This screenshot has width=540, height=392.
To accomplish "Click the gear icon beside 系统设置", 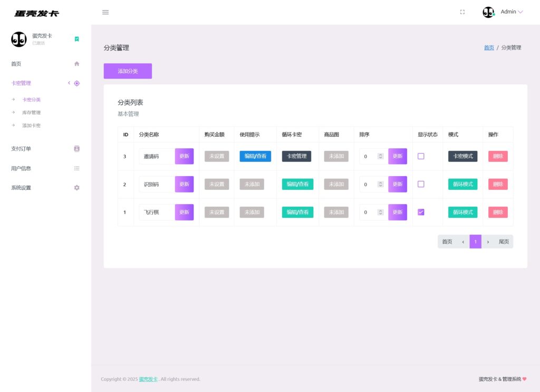I will (x=77, y=188).
